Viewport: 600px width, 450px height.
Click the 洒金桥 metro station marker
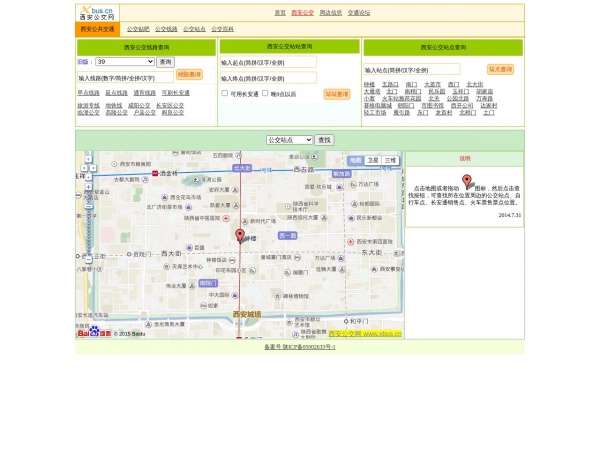[154, 173]
